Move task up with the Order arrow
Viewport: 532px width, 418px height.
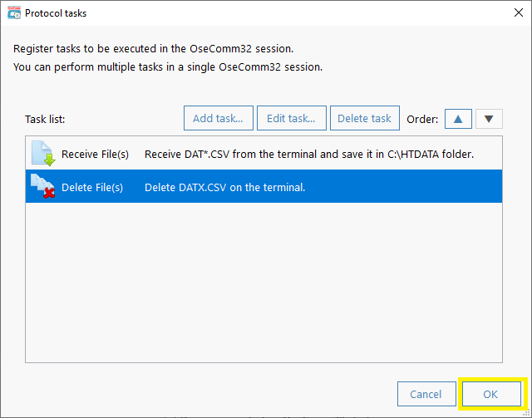pyautogui.click(x=458, y=119)
